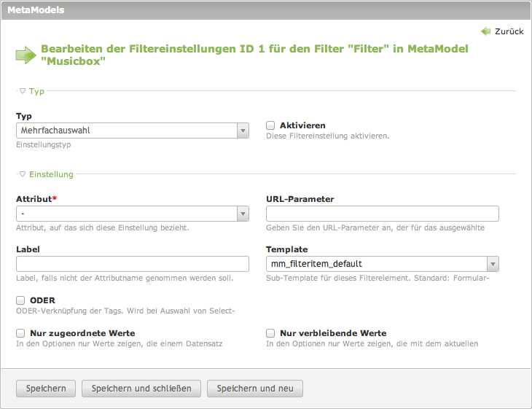Collapse the Einstellung section triangle
This screenshot has width=532, height=409.
tap(23, 174)
